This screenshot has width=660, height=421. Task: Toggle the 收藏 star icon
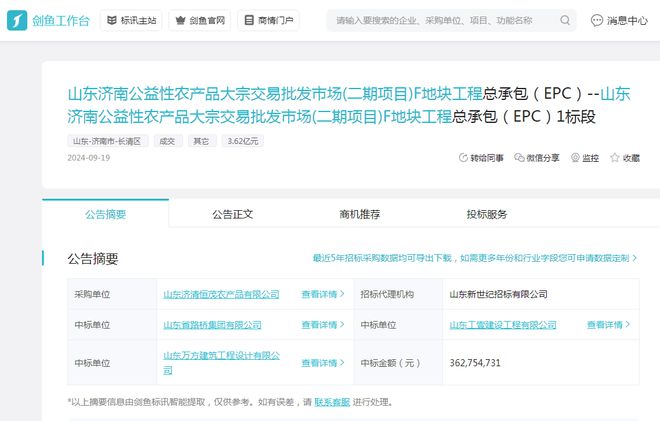[615, 158]
